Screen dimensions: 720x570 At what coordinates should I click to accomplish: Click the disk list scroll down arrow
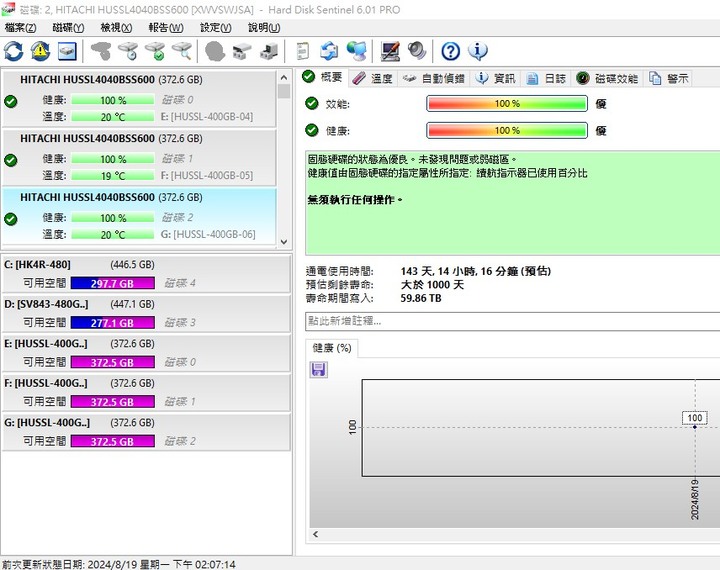click(284, 242)
